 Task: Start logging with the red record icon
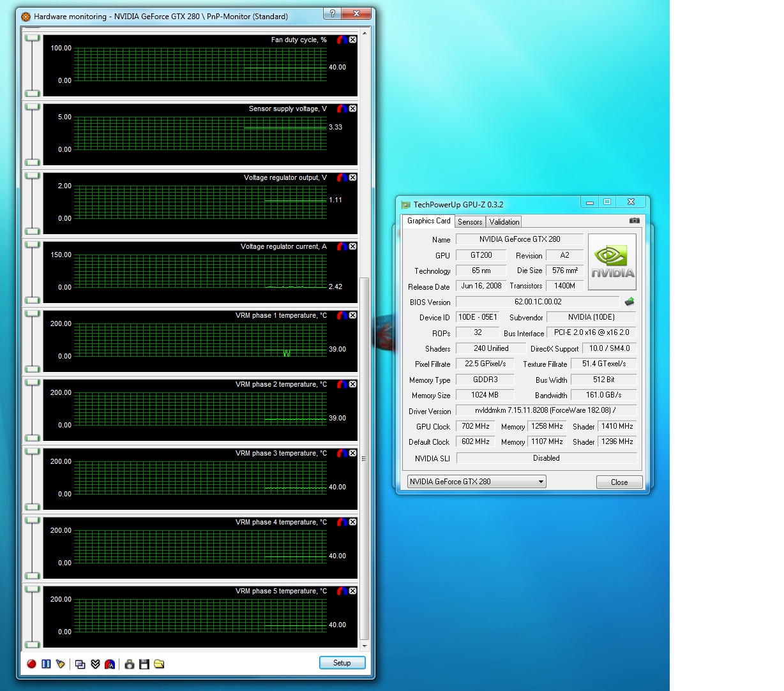pos(31,664)
